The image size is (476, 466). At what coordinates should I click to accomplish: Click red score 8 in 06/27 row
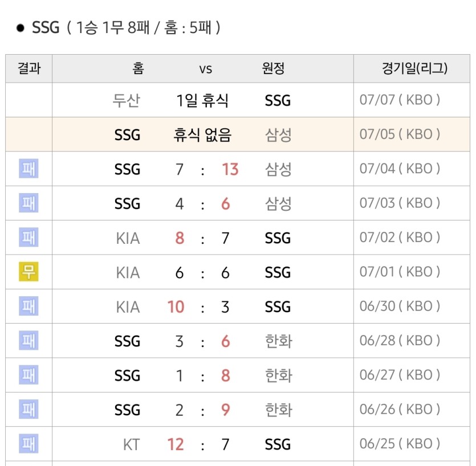pyautogui.click(x=226, y=375)
